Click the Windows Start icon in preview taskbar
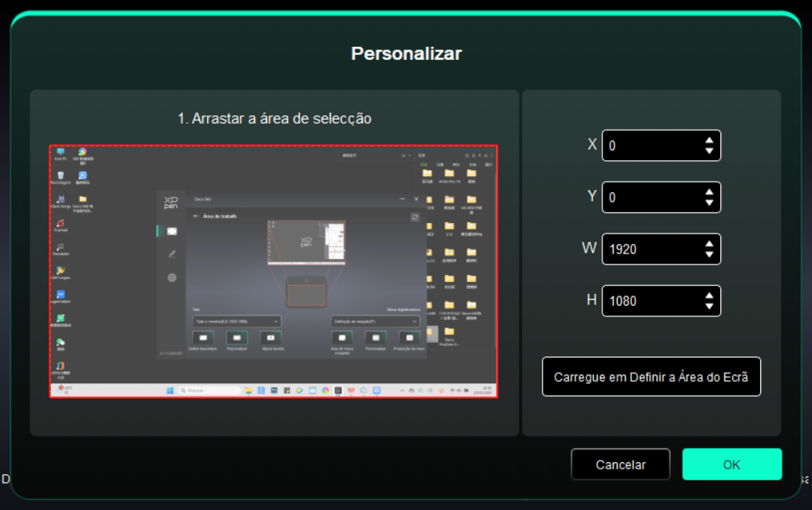 169,390
